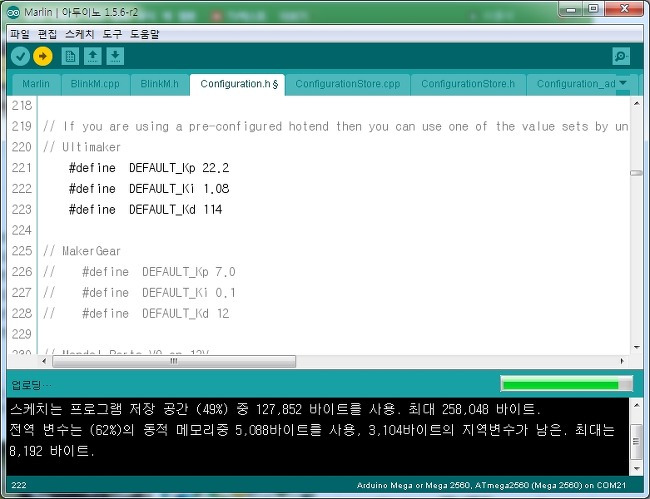Switch to the Configuration_adv tab
The width and height of the screenshot is (650, 499).
(x=576, y=84)
